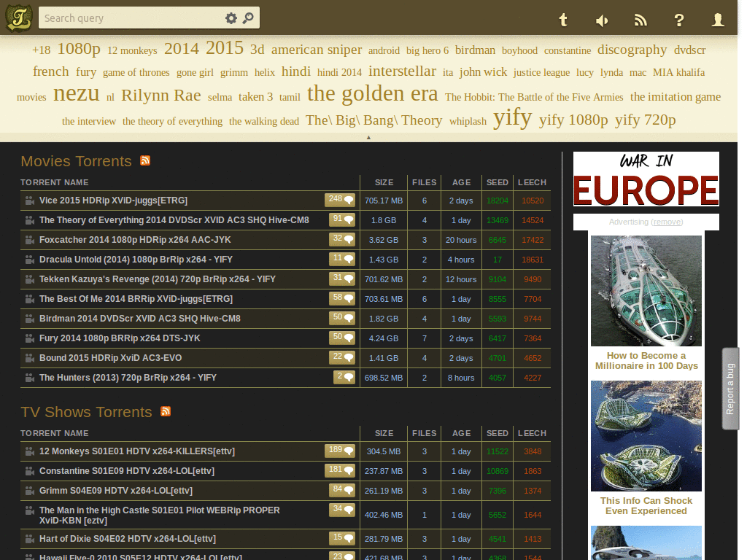Select the 'yify 720p' tag

[x=645, y=120]
